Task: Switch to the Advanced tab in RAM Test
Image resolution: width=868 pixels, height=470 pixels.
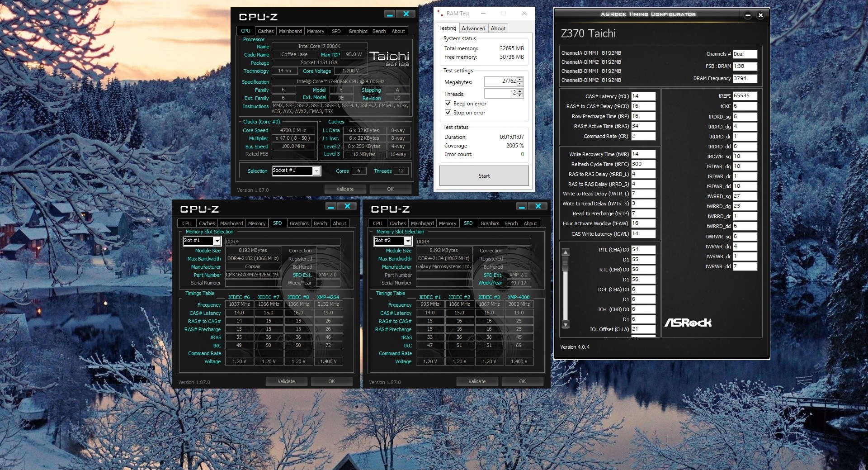Action: pyautogui.click(x=473, y=28)
